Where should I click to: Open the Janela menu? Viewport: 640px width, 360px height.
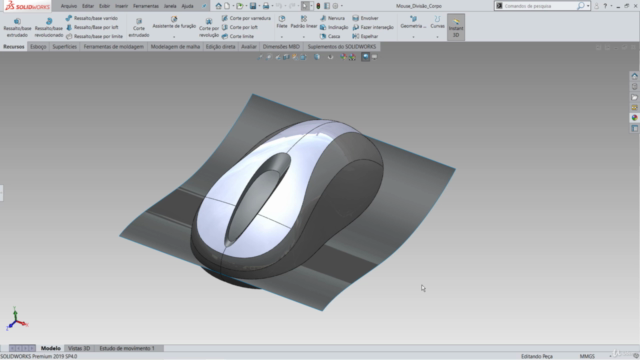[170, 6]
